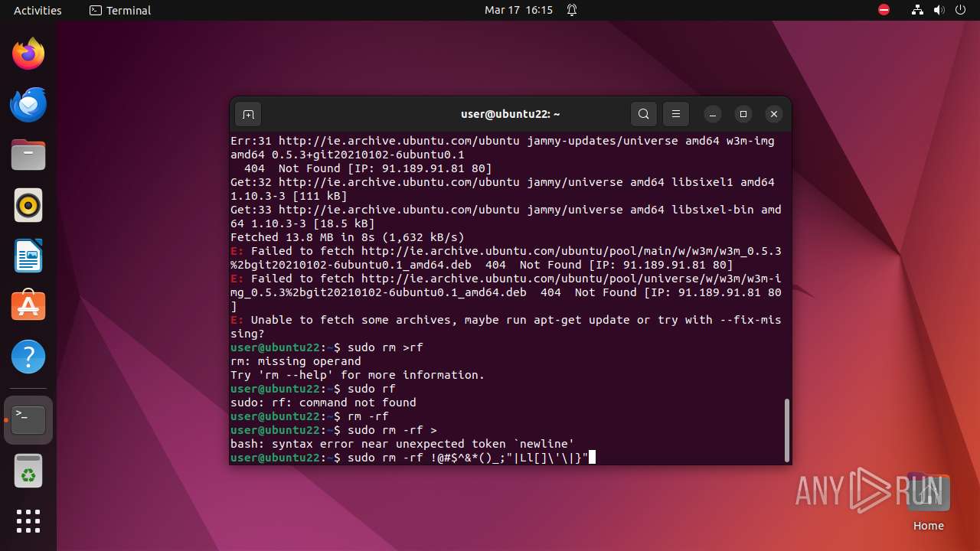The width and height of the screenshot is (980, 551).
Task: Show Applications grid
Action: coord(28,521)
